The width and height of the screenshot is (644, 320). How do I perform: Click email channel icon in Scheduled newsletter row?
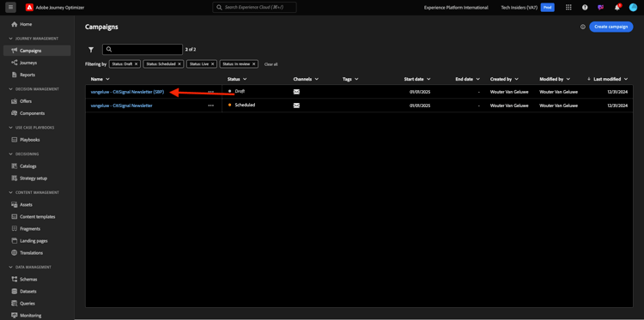[x=296, y=106]
